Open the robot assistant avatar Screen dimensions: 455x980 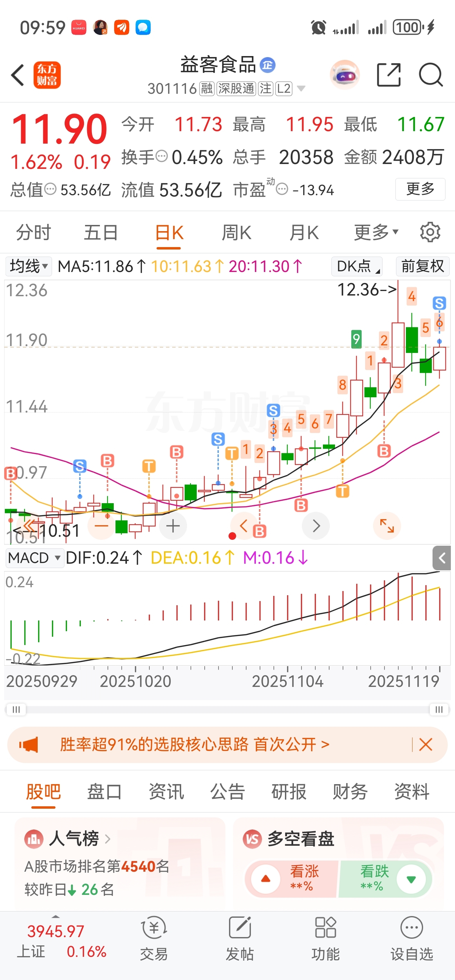tap(345, 75)
